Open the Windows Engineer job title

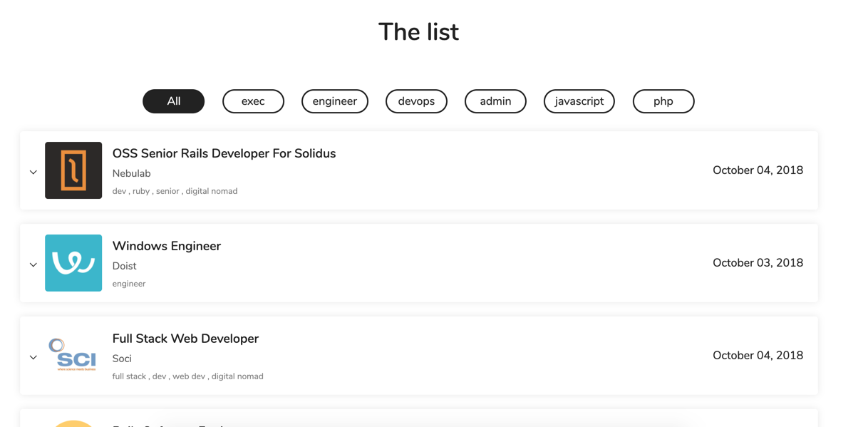167,246
